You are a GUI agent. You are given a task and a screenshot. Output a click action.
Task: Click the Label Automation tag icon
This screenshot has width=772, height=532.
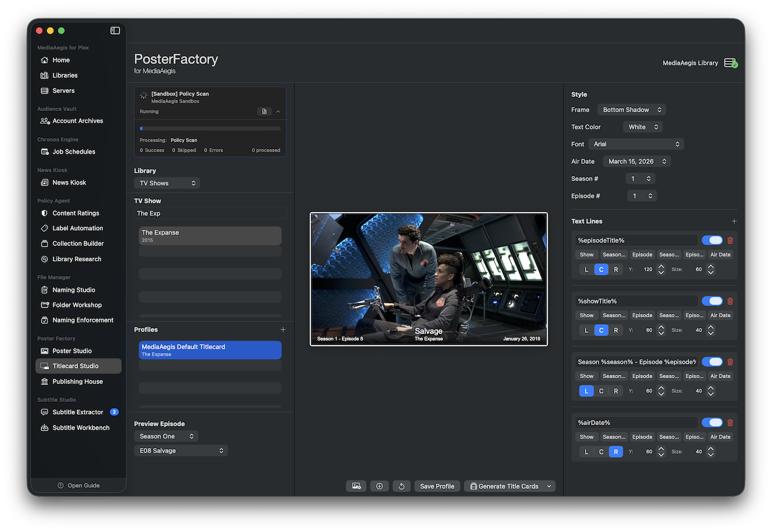pos(44,228)
